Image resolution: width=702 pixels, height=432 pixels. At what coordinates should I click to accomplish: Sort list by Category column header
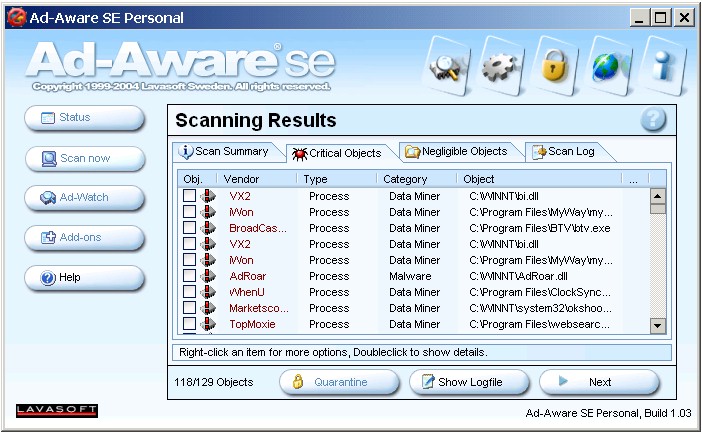point(417,179)
